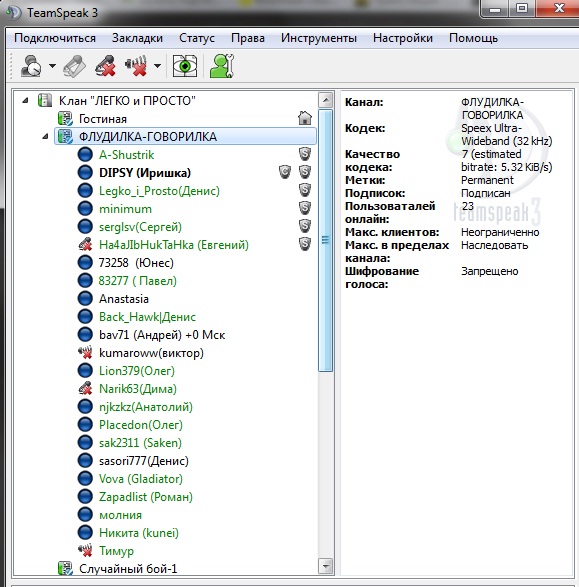Click the Set Away status toolbar icon

tap(31, 66)
